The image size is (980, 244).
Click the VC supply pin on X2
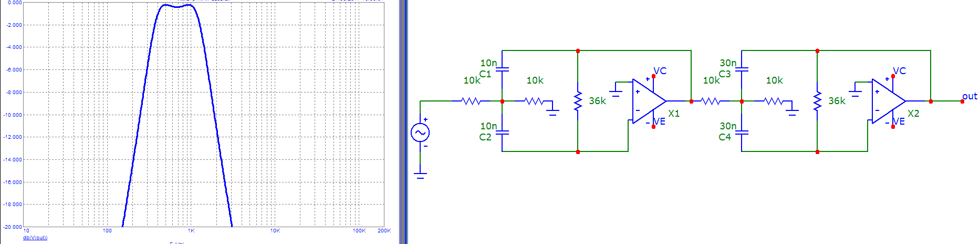pyautogui.click(x=893, y=76)
